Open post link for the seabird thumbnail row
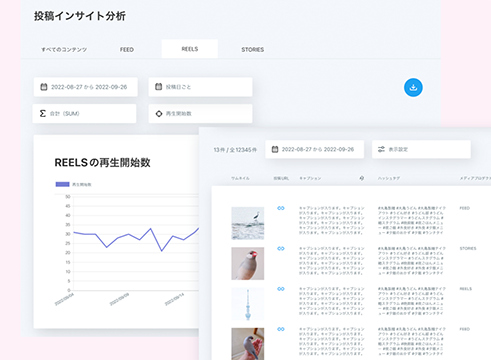 tap(281, 208)
